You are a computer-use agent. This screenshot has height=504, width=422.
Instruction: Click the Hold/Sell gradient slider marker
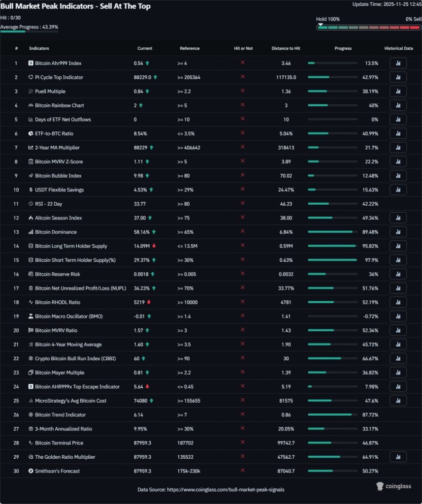coord(321,23)
